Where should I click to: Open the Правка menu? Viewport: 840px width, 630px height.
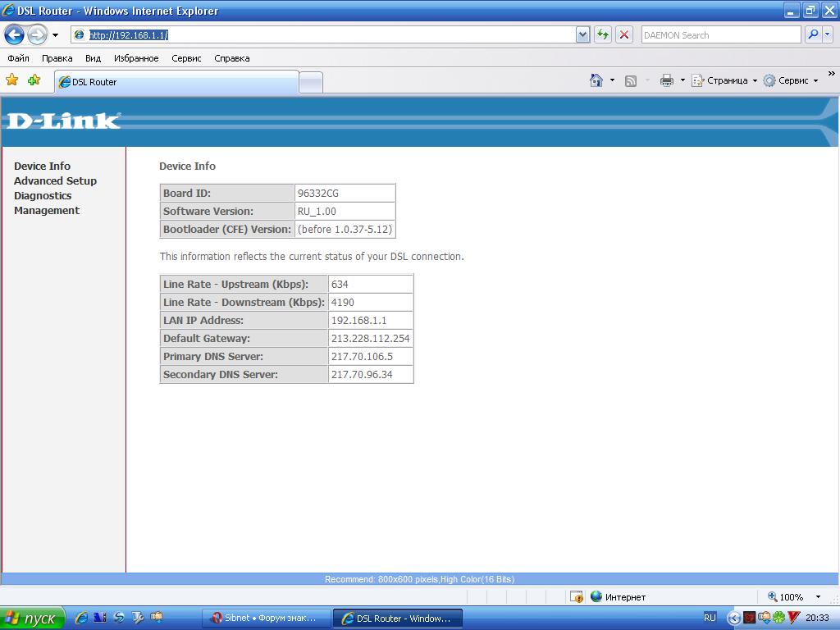point(57,58)
